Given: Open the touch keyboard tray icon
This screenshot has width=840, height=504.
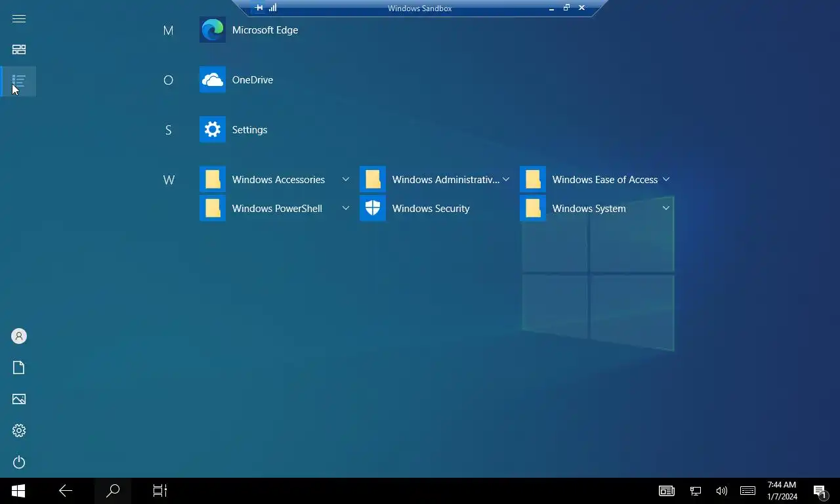Looking at the screenshot, I should 747,491.
